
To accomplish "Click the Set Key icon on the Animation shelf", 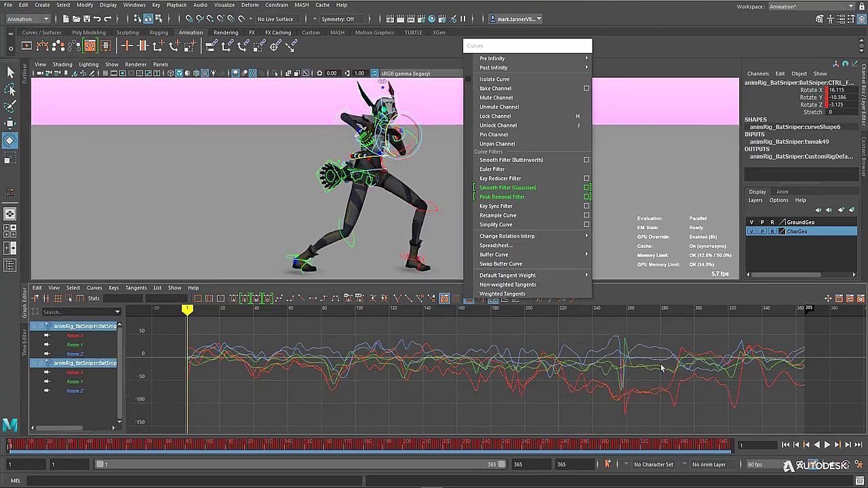I will click(127, 46).
